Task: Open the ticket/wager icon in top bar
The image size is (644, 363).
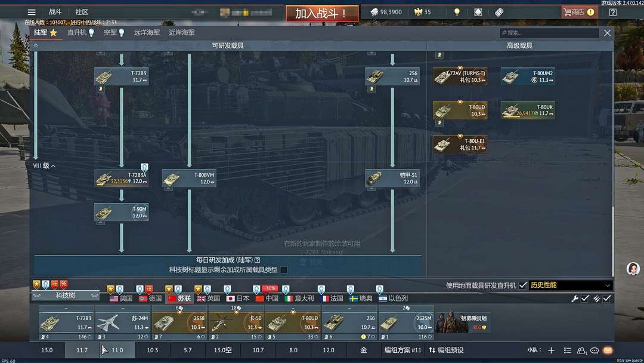Action: [x=499, y=13]
